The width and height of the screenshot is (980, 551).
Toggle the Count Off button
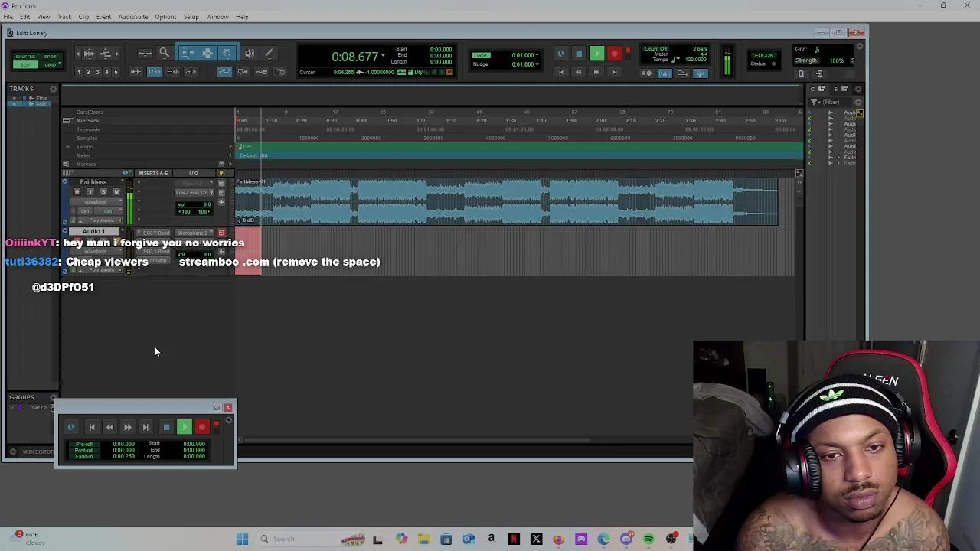click(x=656, y=48)
